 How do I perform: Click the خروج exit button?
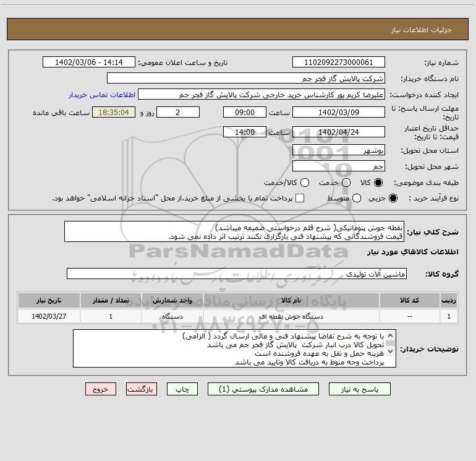[101, 389]
